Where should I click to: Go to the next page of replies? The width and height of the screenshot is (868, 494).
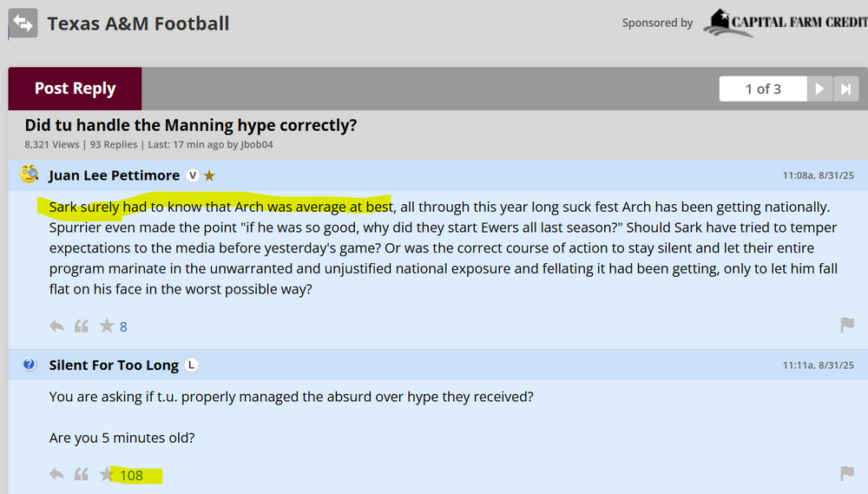819,89
